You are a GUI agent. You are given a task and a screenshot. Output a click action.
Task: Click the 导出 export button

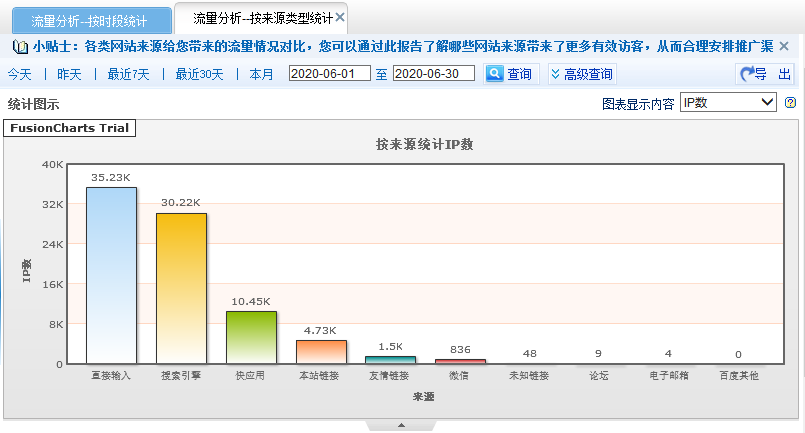[x=766, y=74]
